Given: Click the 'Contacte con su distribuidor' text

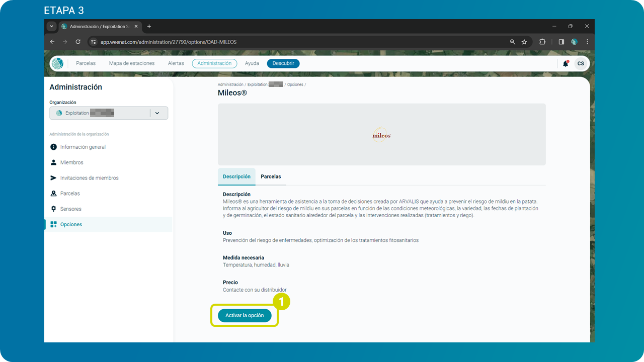Looking at the screenshot, I should [255, 290].
